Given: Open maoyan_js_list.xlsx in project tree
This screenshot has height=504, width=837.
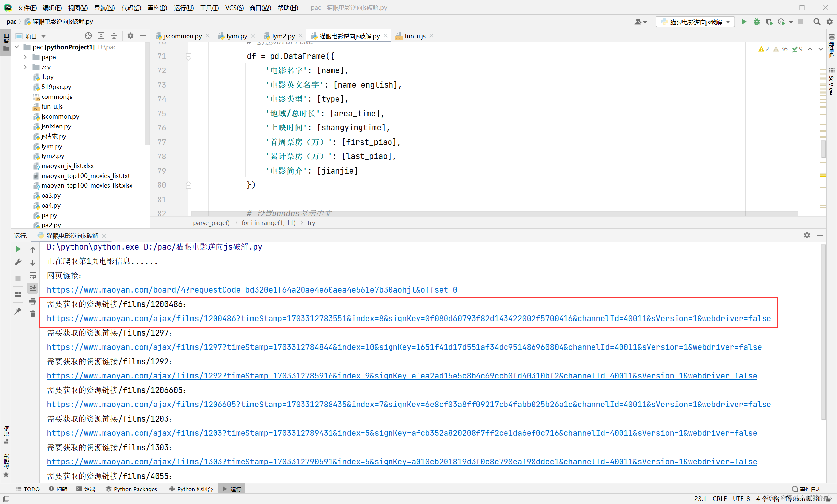Looking at the screenshot, I should coord(67,166).
